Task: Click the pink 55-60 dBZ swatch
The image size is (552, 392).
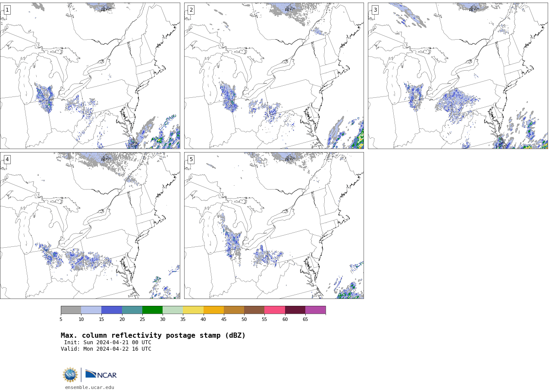Action: [x=275, y=310]
